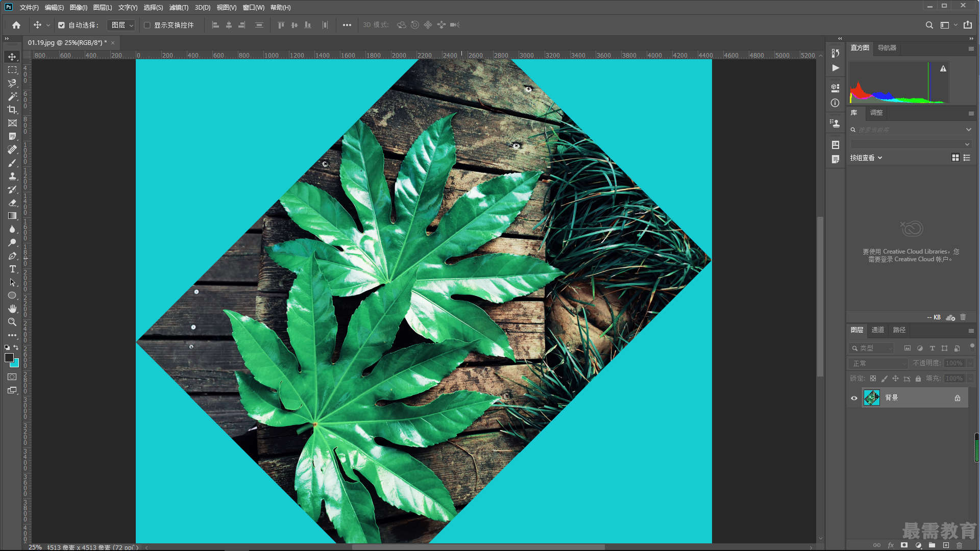This screenshot has width=980, height=551.
Task: Open the 填充 fill dropdown arrow
Action: pos(970,379)
